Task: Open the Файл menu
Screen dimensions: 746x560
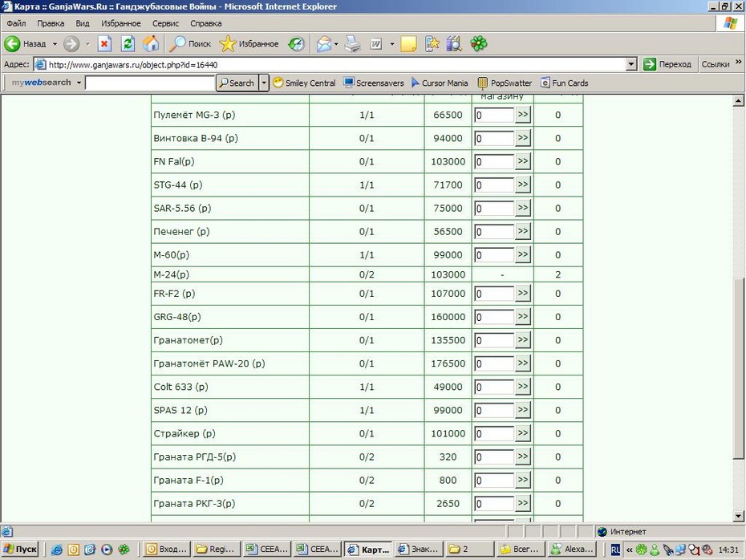Action: 16,23
